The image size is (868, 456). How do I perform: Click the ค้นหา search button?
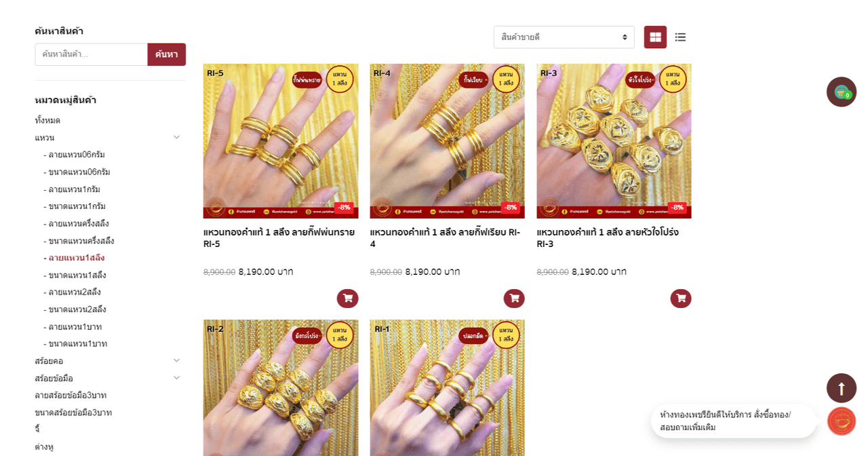pos(167,54)
